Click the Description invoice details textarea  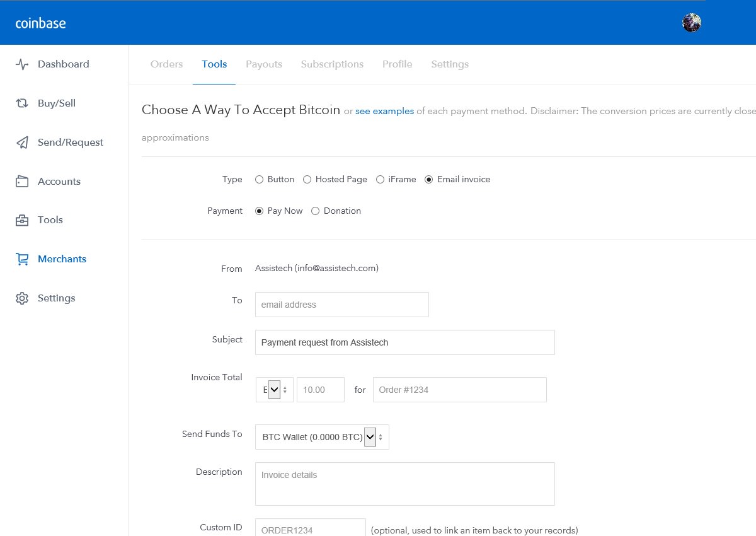click(405, 484)
